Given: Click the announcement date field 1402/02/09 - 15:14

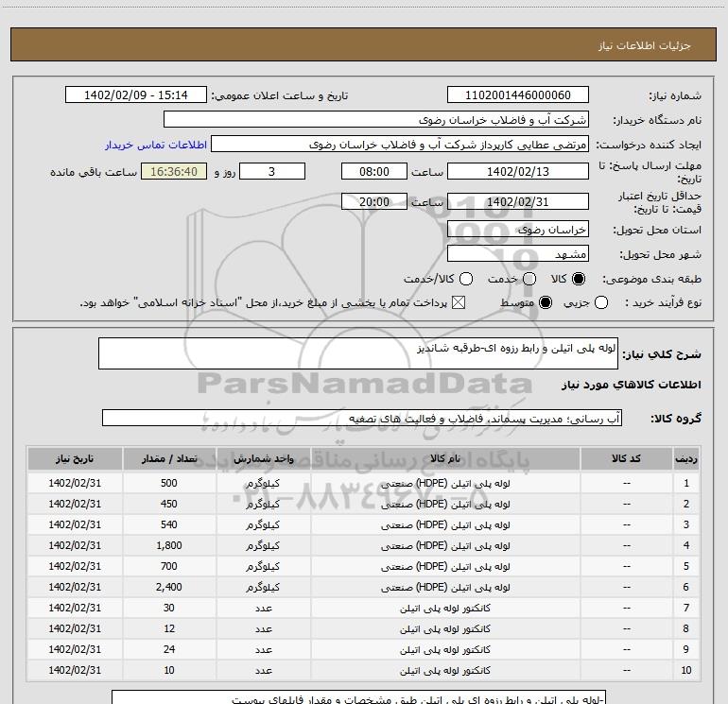Looking at the screenshot, I should pyautogui.click(x=136, y=94).
